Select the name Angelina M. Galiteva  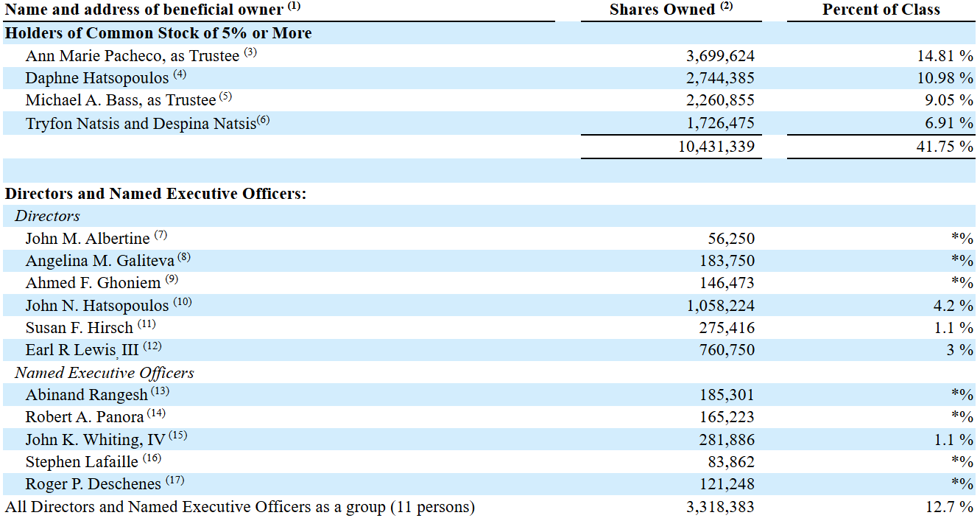coord(100,261)
